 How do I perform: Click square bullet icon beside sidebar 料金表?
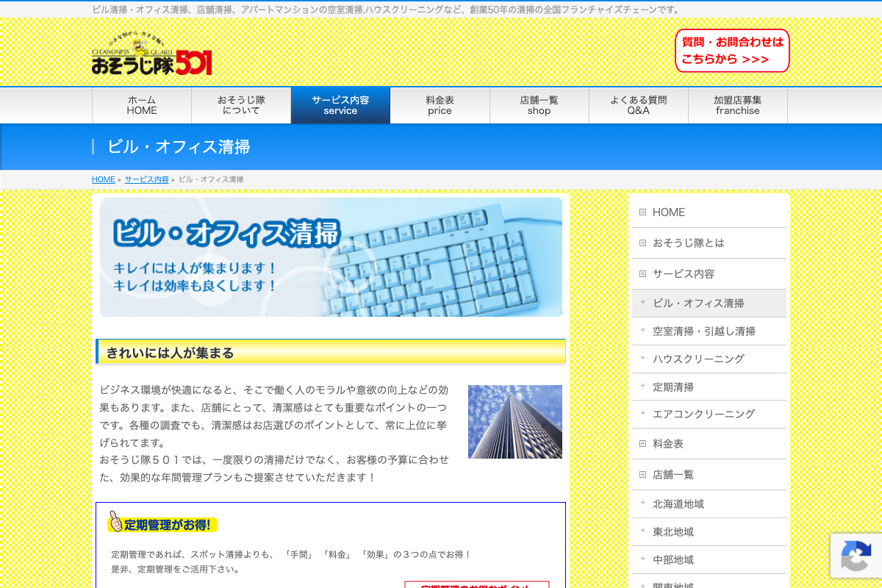tap(642, 444)
